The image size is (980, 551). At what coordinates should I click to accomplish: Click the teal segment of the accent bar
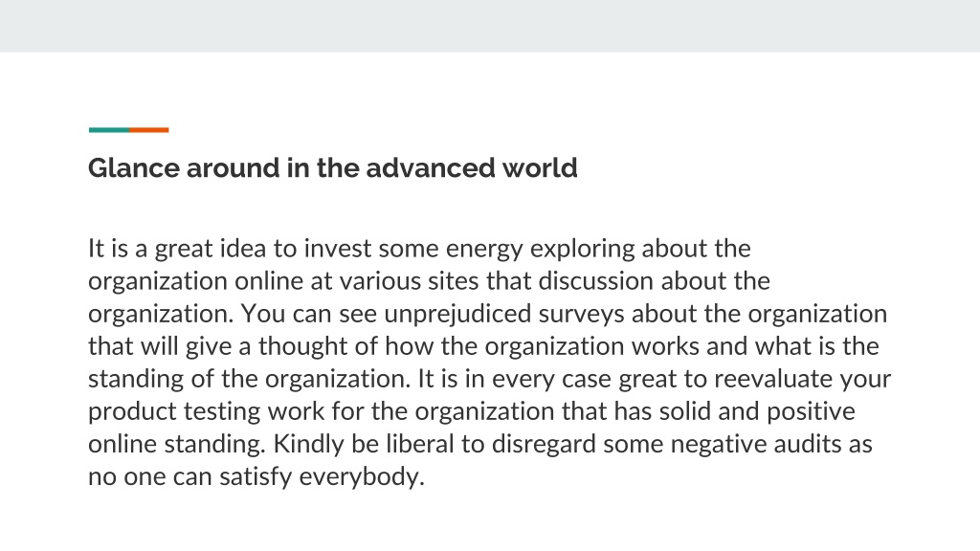click(109, 130)
